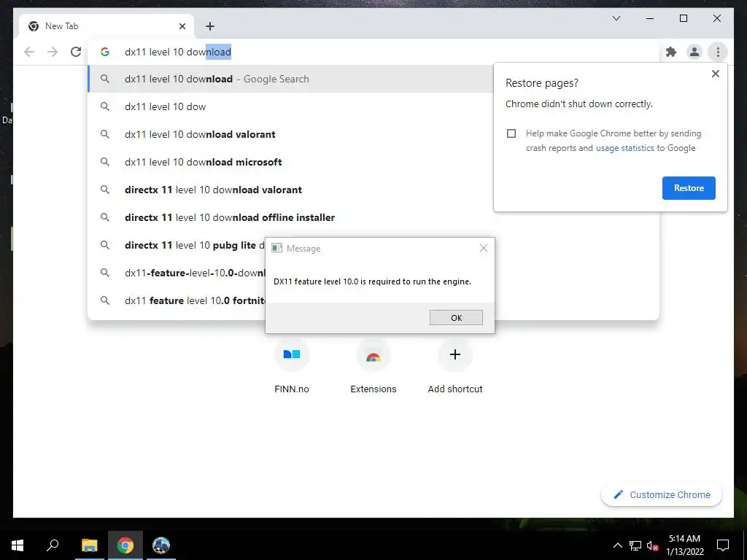Open the Action Center notifications icon
This screenshot has width=747, height=560.
pos(723,545)
